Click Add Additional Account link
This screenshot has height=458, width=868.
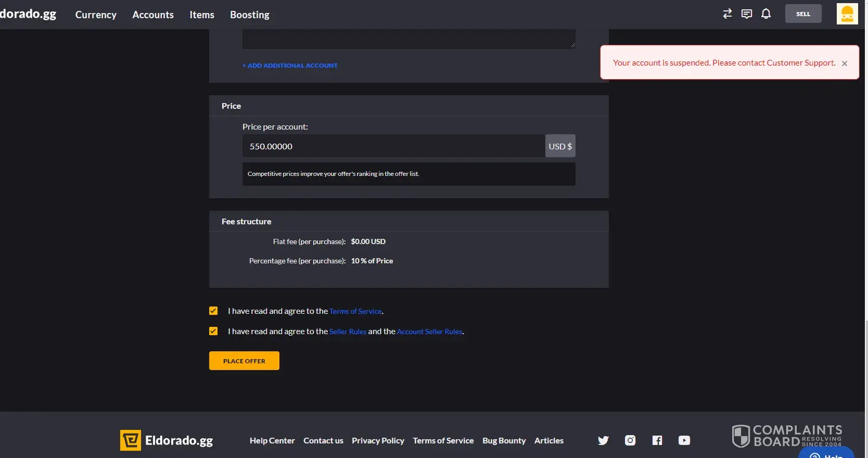coord(290,66)
